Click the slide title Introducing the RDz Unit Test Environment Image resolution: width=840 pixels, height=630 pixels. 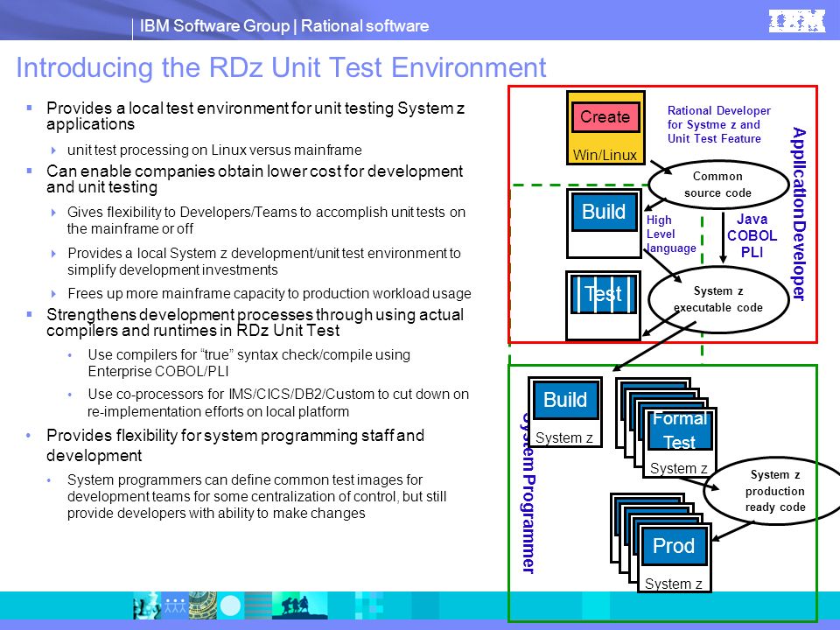pos(281,67)
